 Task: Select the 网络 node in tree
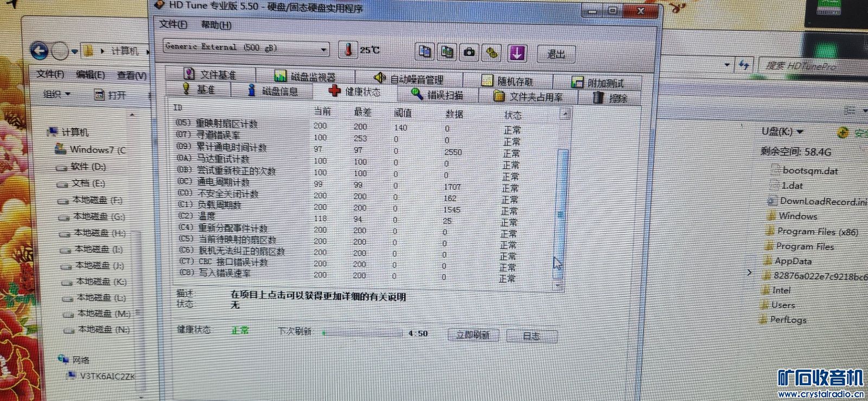click(74, 359)
